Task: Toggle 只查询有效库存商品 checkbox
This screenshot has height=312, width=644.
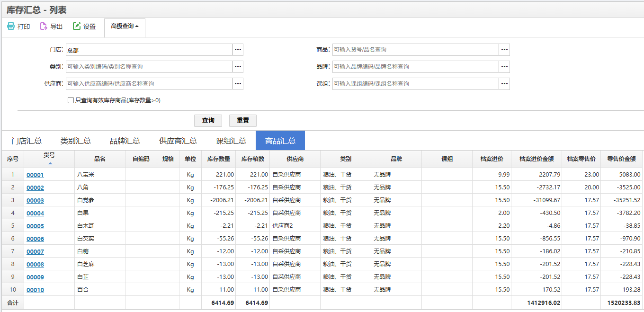Action: click(x=71, y=100)
